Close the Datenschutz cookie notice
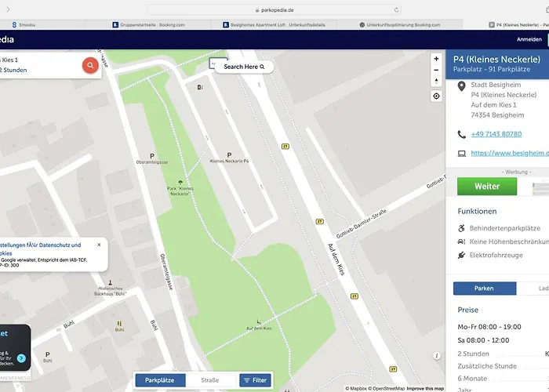The width and height of the screenshot is (549, 392). (x=99, y=245)
